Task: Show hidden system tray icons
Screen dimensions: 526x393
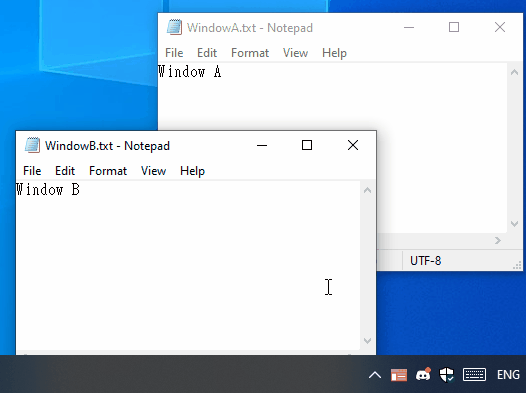Action: coord(375,375)
